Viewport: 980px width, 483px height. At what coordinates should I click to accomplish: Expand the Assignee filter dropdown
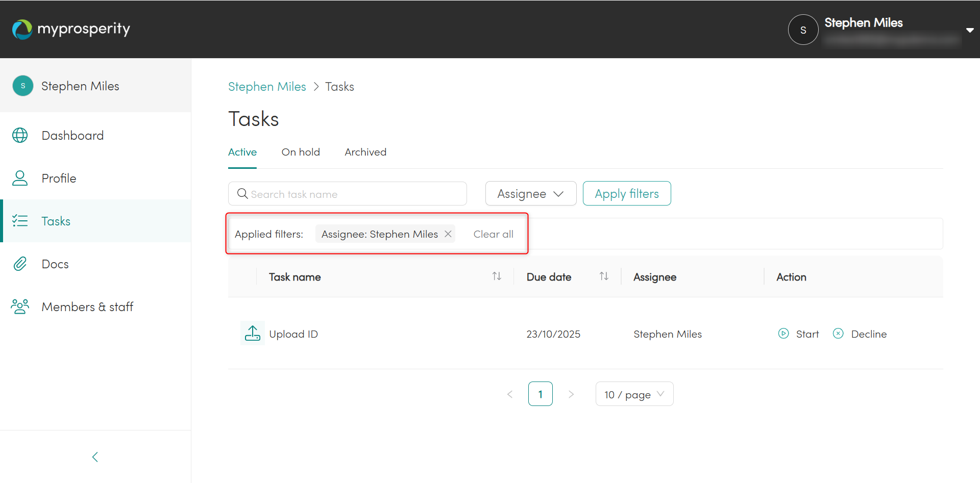pyautogui.click(x=531, y=193)
